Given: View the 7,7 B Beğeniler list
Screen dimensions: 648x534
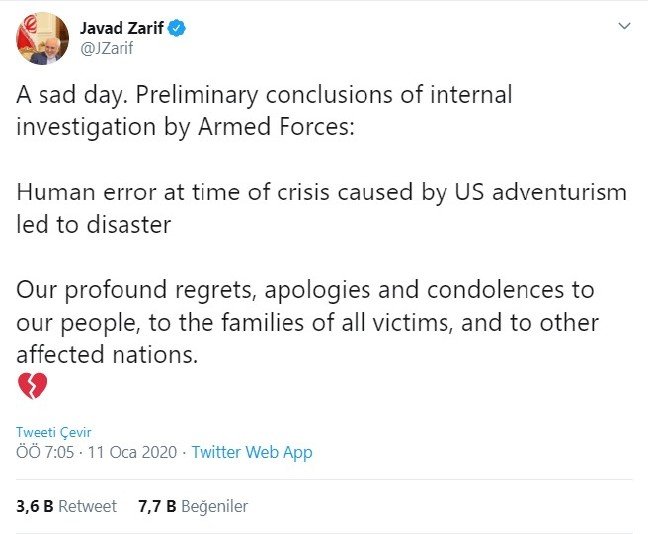Looking at the screenshot, I should [x=193, y=506].
